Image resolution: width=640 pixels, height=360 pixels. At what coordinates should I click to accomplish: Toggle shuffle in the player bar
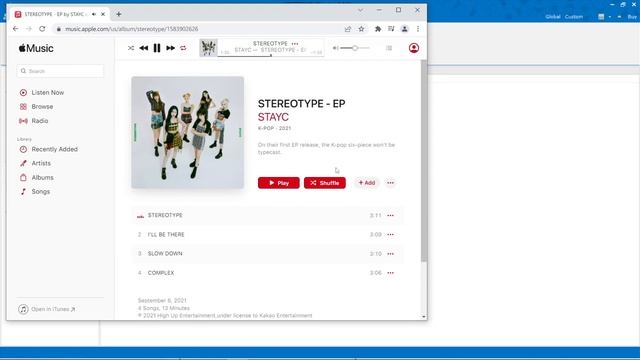click(x=131, y=48)
